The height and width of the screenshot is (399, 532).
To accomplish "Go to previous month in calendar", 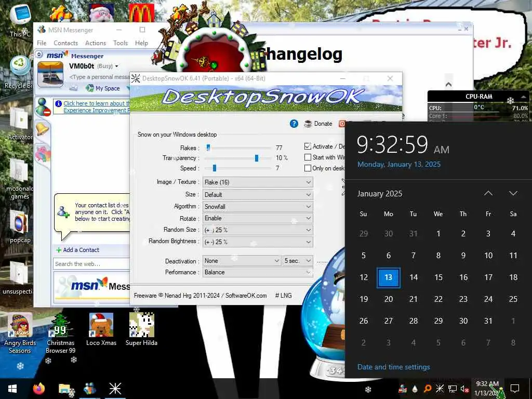I will [488, 193].
